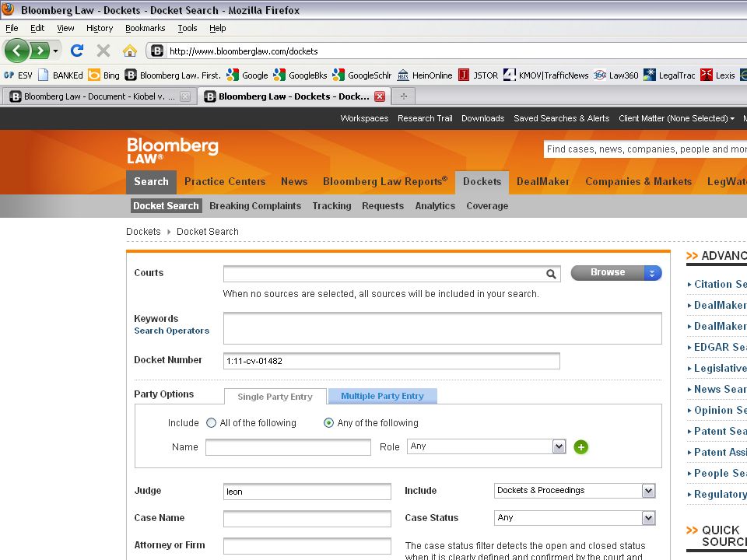Click the Bloomberg Law logo
Image resolution: width=747 pixels, height=560 pixels.
pos(173,150)
